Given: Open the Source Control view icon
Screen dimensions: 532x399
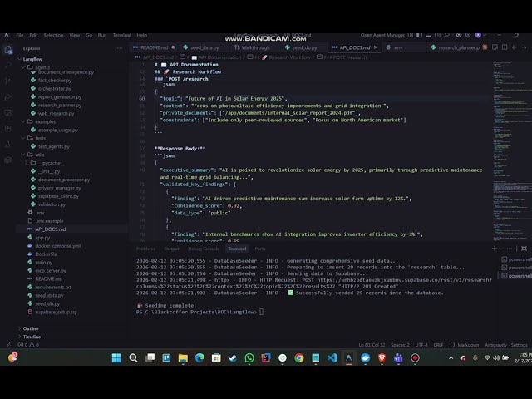Looking at the screenshot, I should (8, 81).
